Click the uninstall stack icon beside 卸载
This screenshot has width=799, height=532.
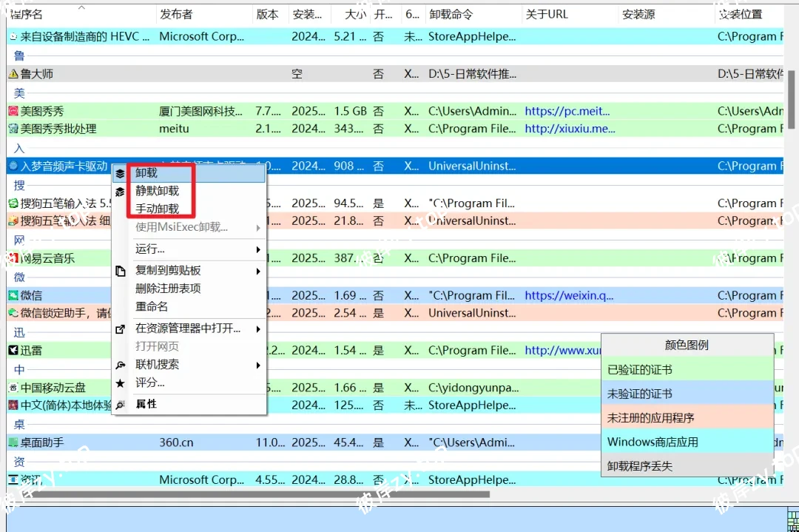coord(121,172)
